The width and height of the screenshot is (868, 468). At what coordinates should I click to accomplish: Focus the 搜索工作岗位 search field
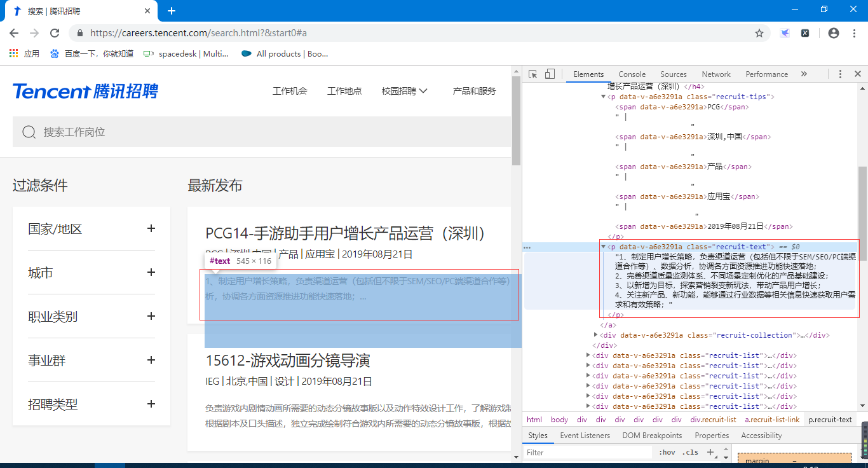point(262,132)
